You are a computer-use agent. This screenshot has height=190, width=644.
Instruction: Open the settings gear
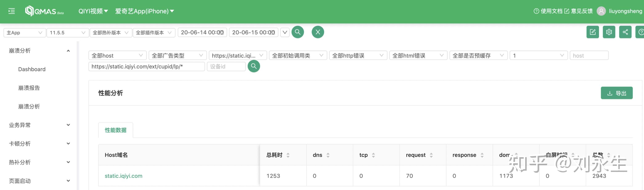click(x=609, y=32)
